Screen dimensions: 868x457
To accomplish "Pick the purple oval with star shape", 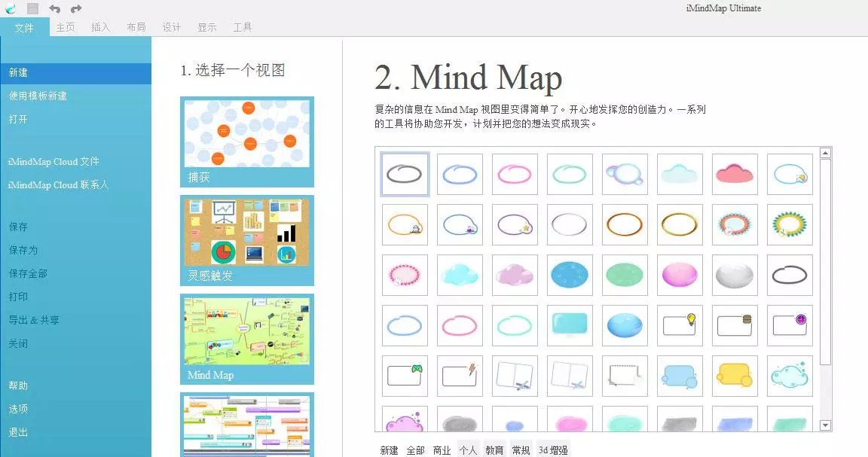I will click(x=515, y=224).
